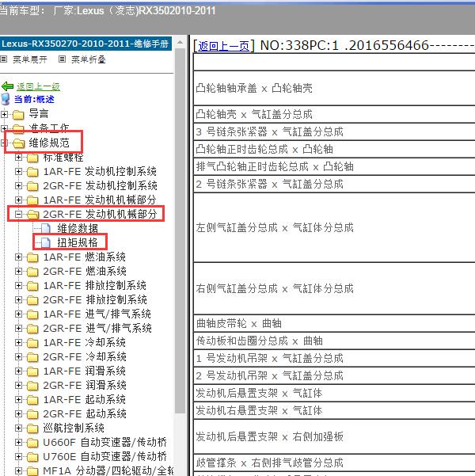Click 1AR-FE 润滑系统 folder icon
This screenshot has height=476, width=475.
32,371
